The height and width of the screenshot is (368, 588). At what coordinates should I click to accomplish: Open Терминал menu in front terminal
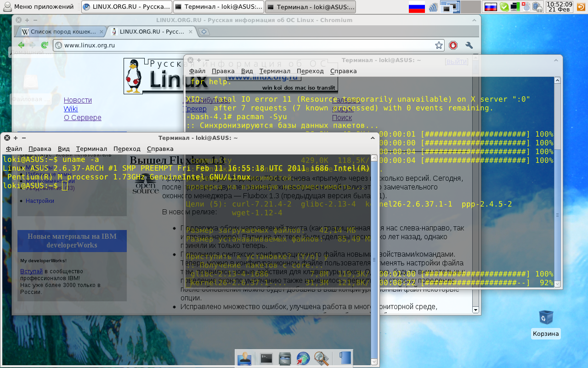coord(91,149)
